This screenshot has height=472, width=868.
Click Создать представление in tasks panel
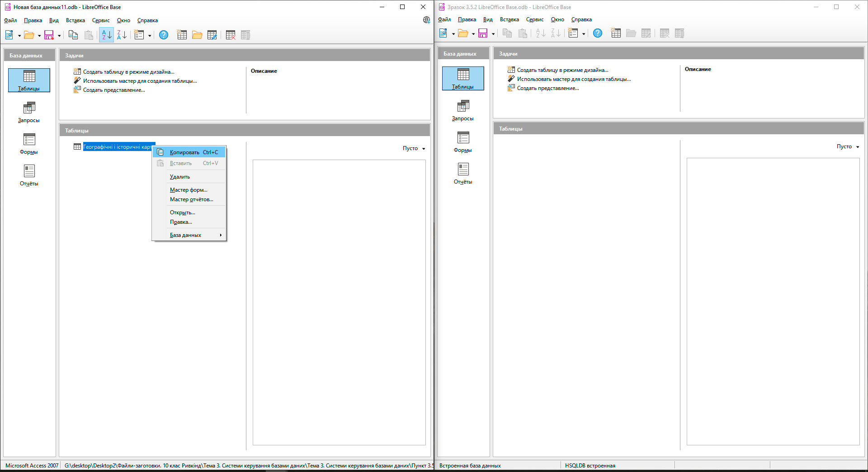(113, 90)
